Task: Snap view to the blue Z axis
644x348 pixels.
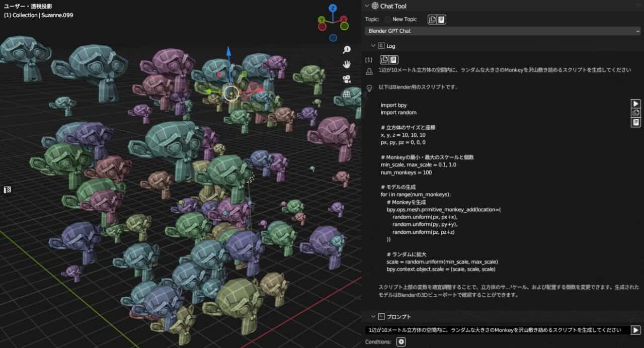Action: click(x=333, y=8)
